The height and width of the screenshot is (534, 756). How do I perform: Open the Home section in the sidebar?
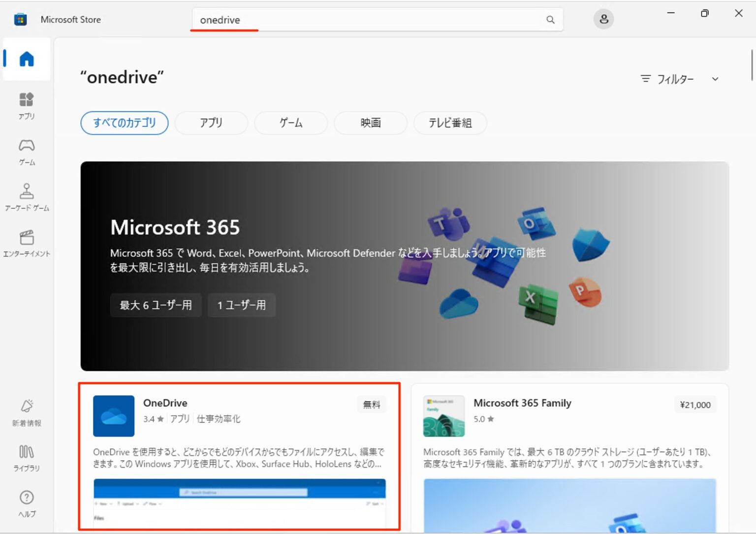coord(26,59)
